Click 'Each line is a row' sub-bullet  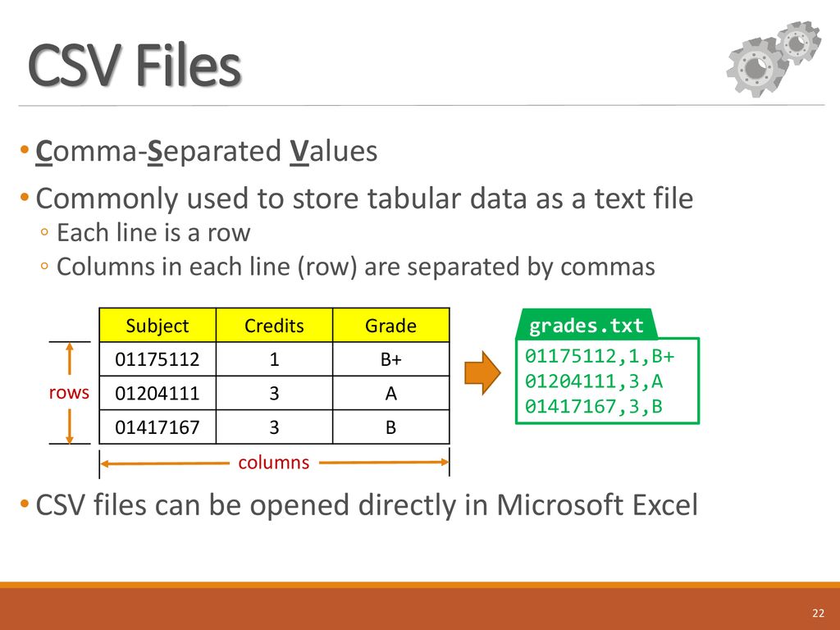coord(153,232)
